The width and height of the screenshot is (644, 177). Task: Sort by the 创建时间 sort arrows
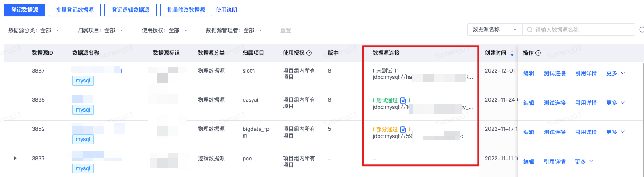point(512,53)
